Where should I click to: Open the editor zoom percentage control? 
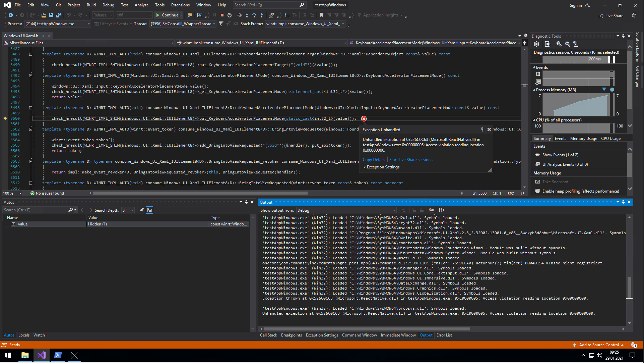click(12, 193)
